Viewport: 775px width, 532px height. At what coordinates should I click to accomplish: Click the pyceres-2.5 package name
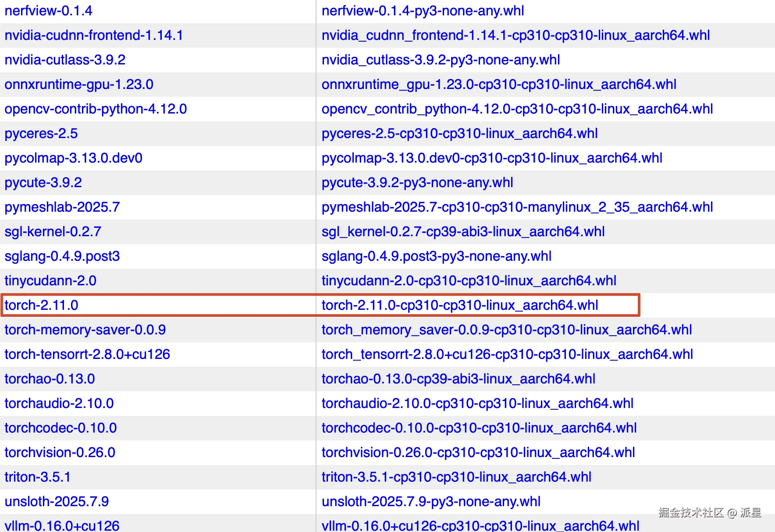41,133
